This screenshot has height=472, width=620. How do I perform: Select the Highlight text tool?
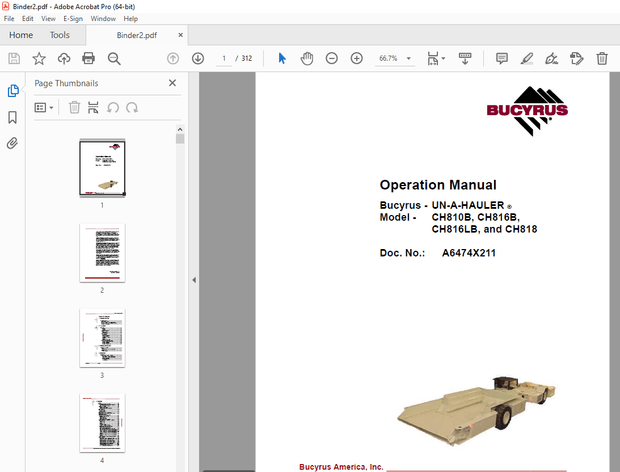tap(527, 59)
